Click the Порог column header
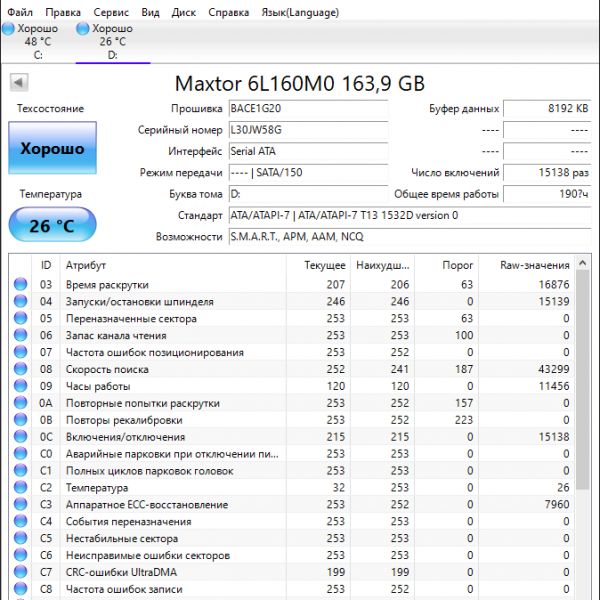 (x=446, y=265)
